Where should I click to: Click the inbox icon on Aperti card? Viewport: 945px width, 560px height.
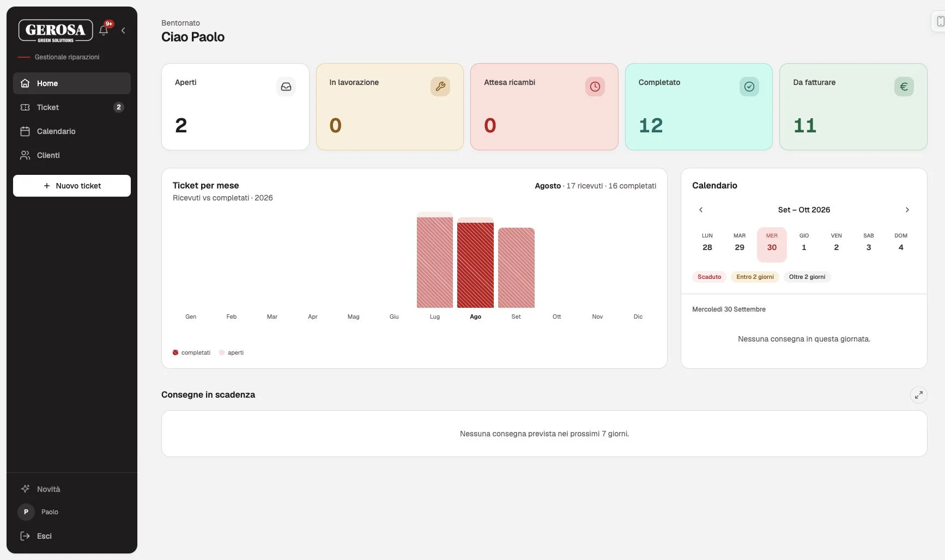[286, 87]
